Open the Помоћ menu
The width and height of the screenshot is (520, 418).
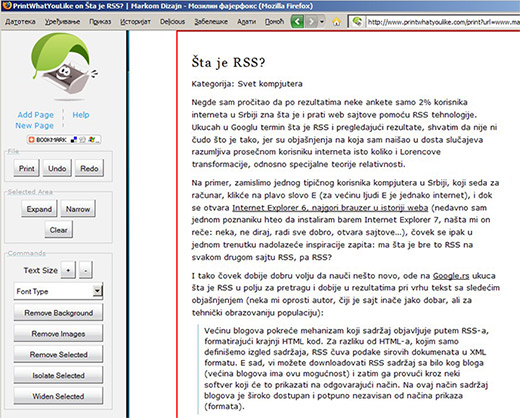pos(274,22)
